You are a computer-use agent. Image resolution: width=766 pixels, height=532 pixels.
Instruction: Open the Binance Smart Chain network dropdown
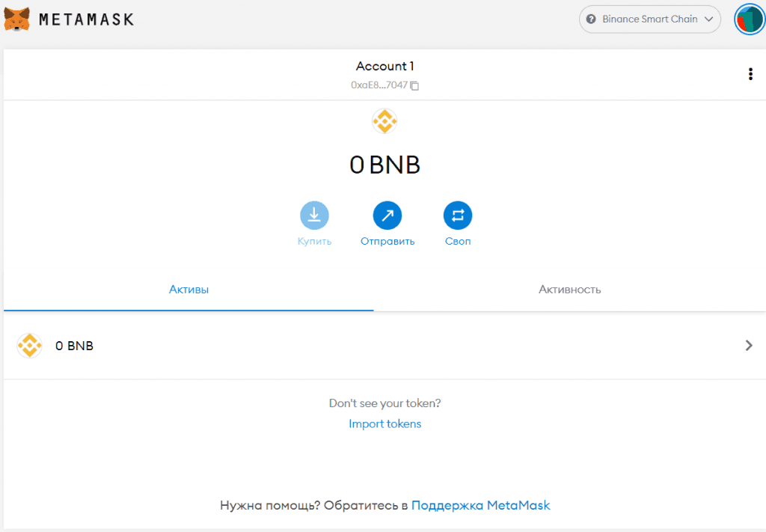point(650,19)
